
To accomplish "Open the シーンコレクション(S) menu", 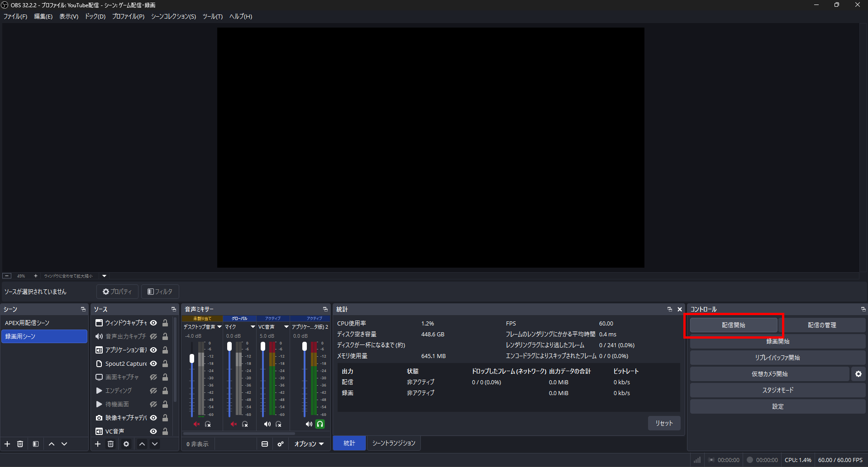I will [x=173, y=16].
